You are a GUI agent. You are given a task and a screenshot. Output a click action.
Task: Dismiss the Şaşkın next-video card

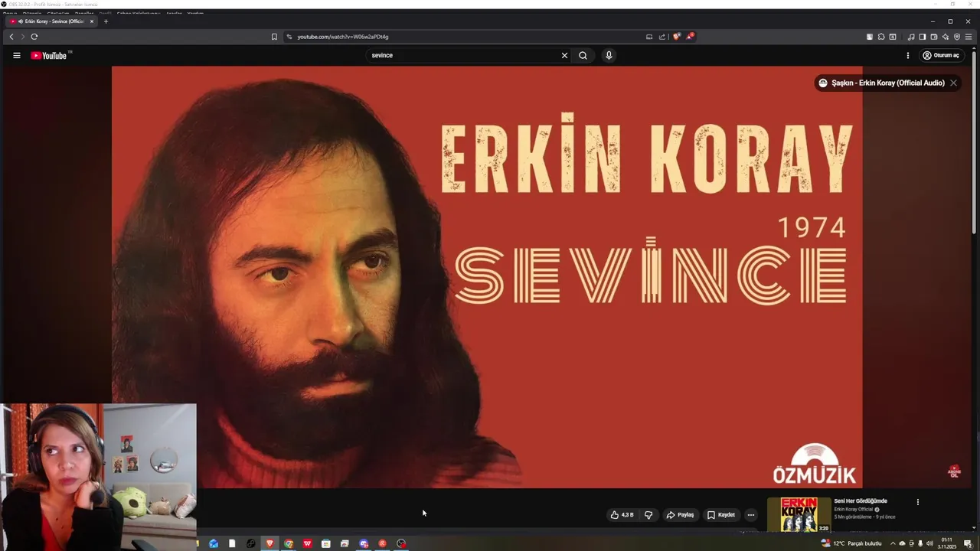tap(953, 83)
